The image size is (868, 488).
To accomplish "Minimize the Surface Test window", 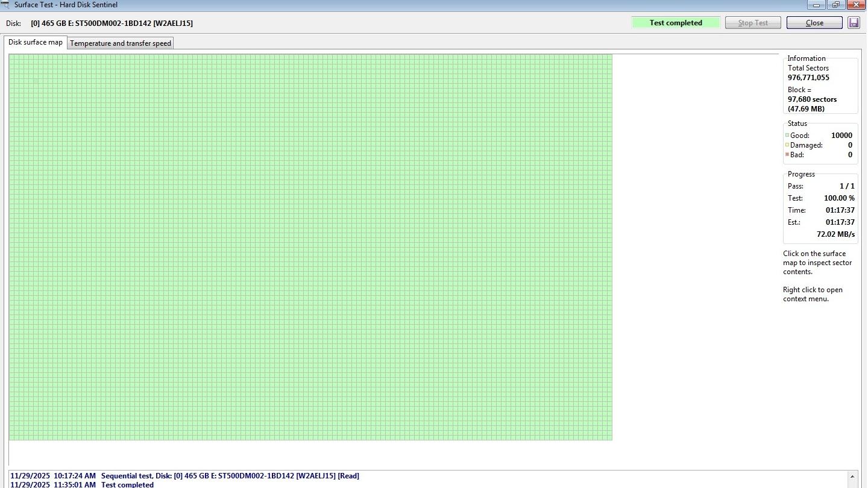I will point(817,5).
